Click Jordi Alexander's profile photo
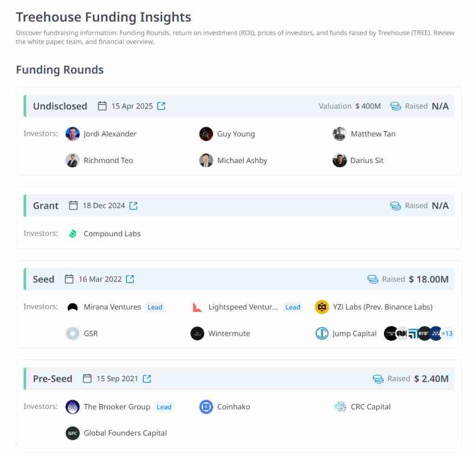 click(x=72, y=134)
